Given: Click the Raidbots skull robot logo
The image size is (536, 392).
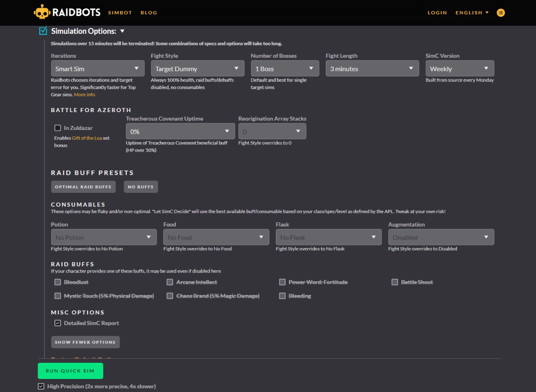Looking at the screenshot, I should coord(42,12).
